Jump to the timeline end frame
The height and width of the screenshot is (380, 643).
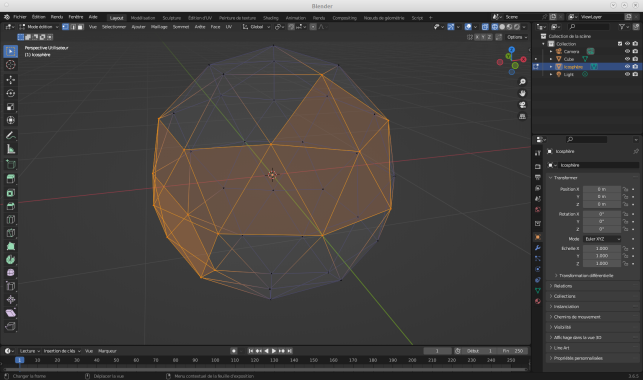click(x=289, y=351)
